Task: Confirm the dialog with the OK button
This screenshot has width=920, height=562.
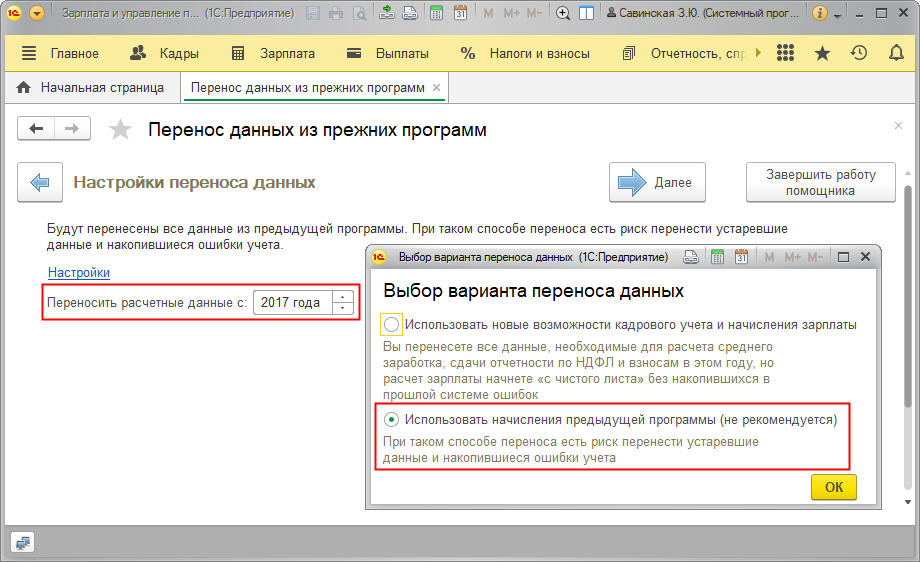Action: pyautogui.click(x=833, y=487)
